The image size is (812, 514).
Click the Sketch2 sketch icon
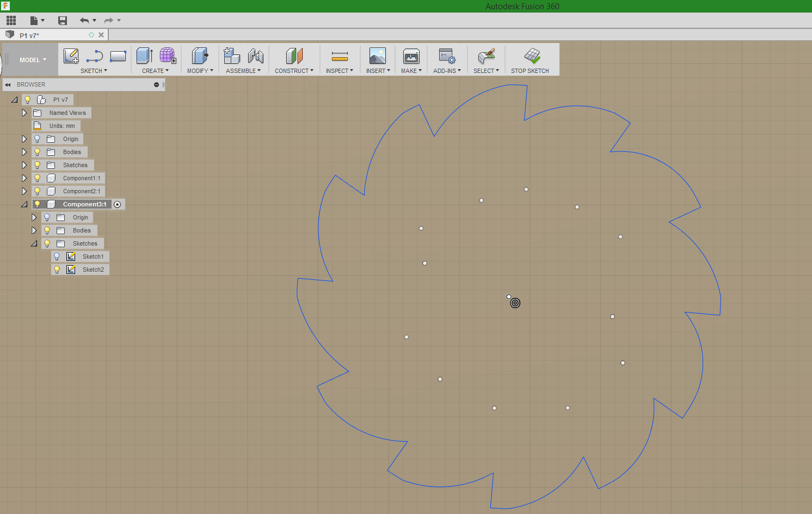[71, 270]
